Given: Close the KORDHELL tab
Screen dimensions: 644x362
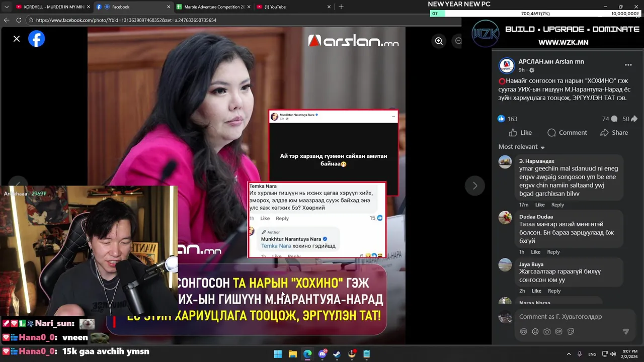Looking at the screenshot, I should 89,7.
